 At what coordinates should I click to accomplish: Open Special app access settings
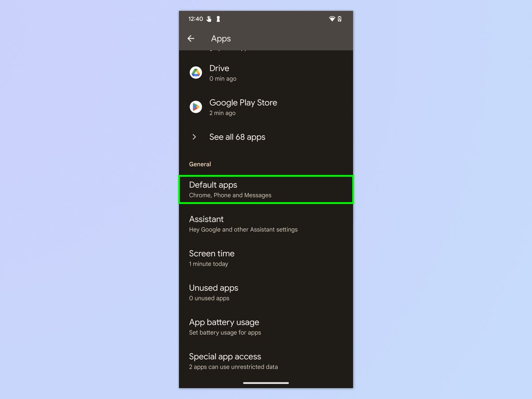(266, 361)
